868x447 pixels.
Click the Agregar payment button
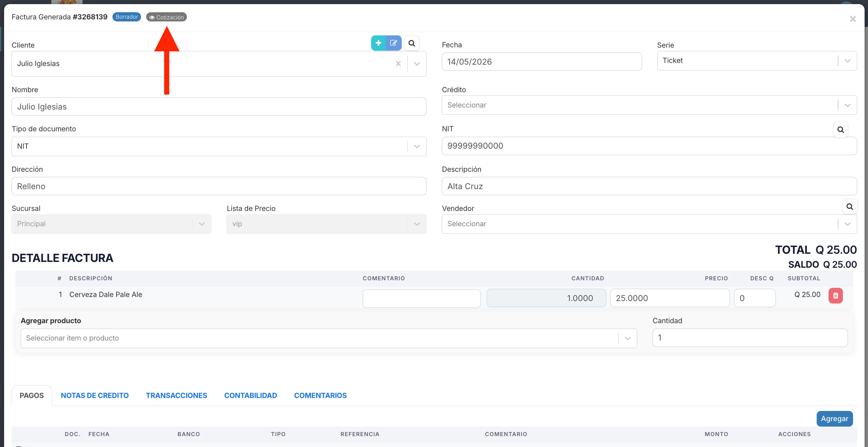tap(834, 419)
